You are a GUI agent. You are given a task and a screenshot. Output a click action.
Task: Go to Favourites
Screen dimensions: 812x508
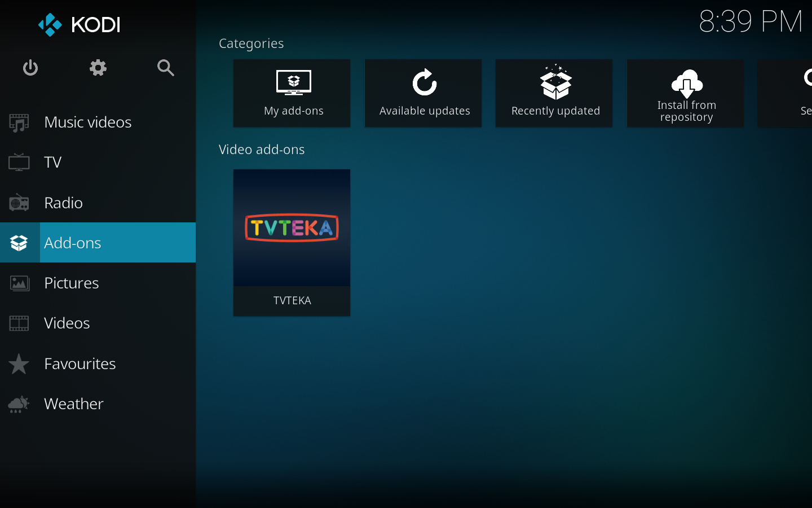coord(80,364)
